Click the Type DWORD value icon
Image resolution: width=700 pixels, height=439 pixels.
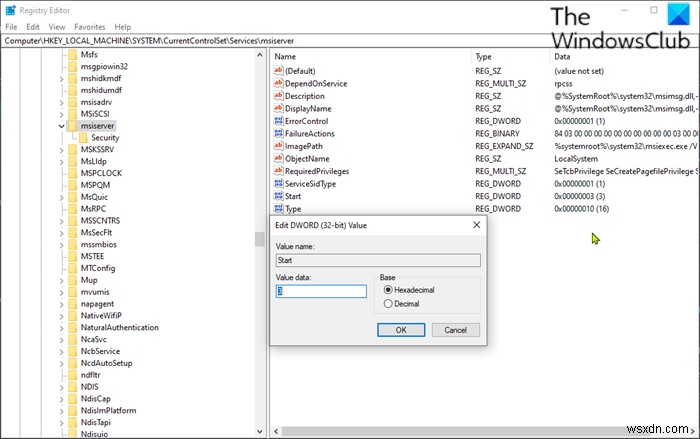coord(279,208)
